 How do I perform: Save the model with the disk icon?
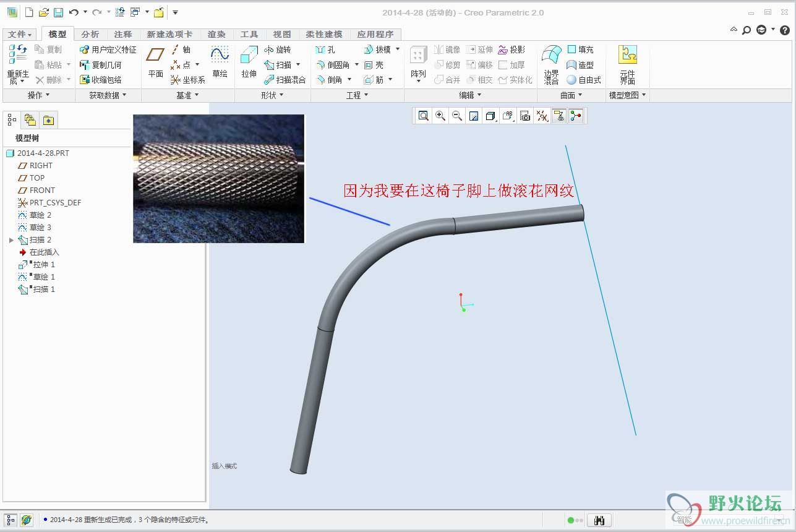pos(58,12)
